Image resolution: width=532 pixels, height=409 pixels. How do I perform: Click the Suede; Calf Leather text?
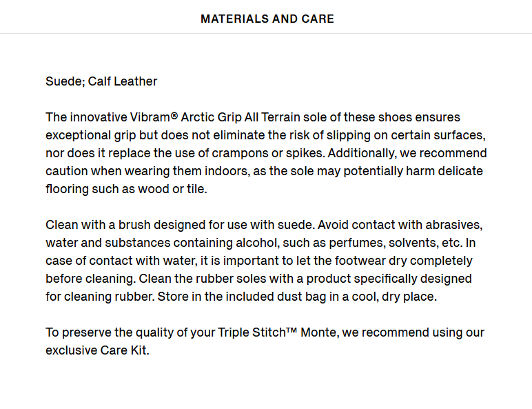pyautogui.click(x=101, y=81)
